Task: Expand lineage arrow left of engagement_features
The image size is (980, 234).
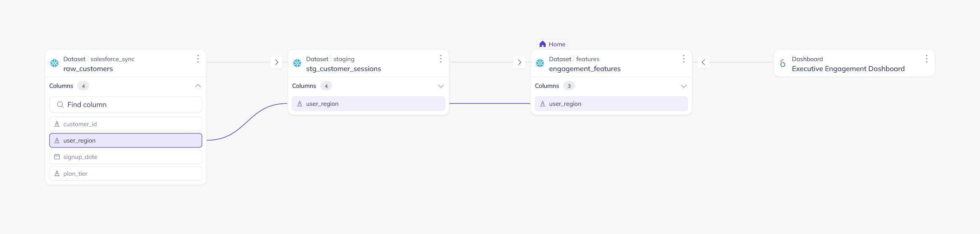Action: pyautogui.click(x=519, y=62)
